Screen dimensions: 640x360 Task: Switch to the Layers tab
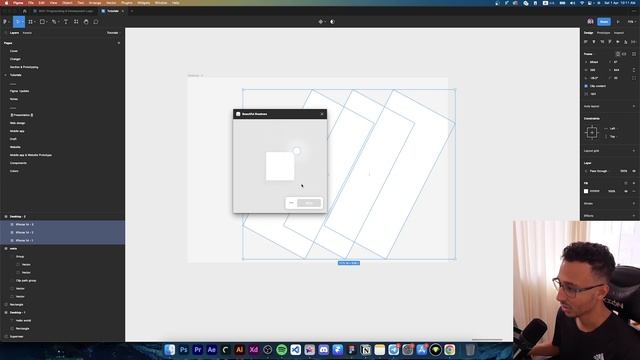(14, 33)
